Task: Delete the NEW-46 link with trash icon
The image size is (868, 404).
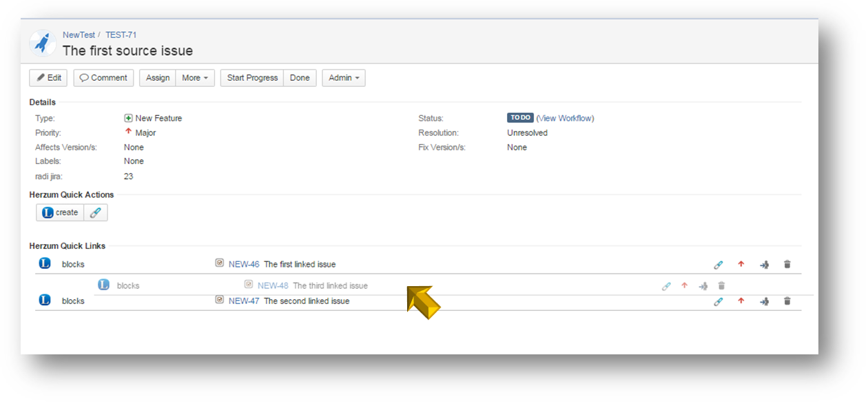Action: [787, 264]
